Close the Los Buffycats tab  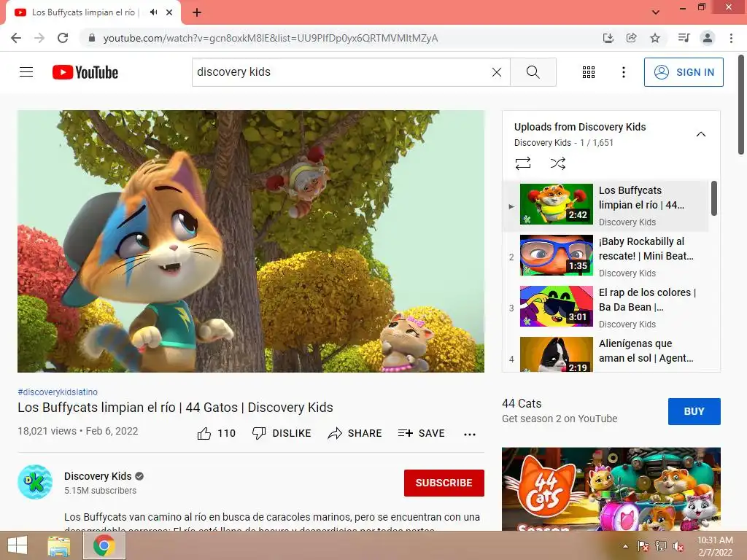pos(169,12)
